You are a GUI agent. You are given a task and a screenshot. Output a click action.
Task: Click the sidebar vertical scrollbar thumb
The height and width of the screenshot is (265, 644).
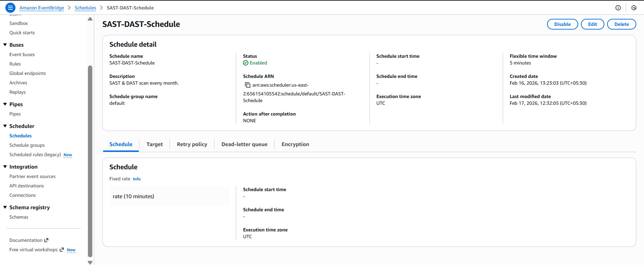(x=90, y=161)
